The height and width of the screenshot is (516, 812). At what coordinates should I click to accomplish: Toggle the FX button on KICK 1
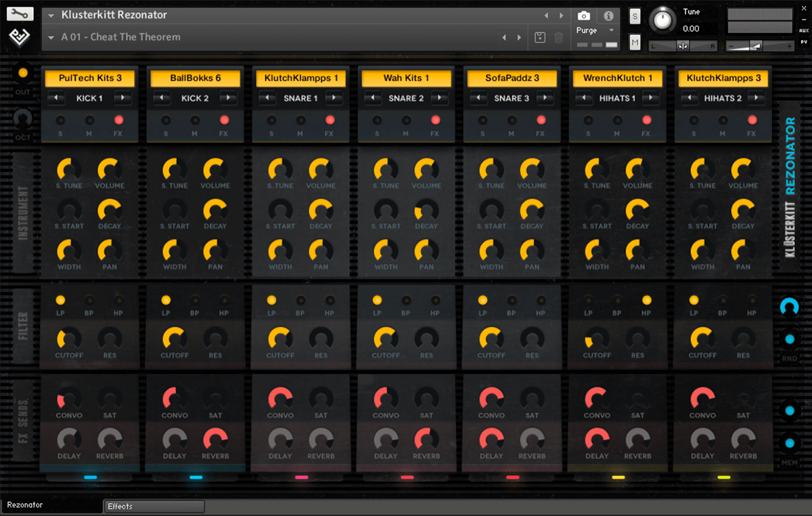(x=119, y=121)
